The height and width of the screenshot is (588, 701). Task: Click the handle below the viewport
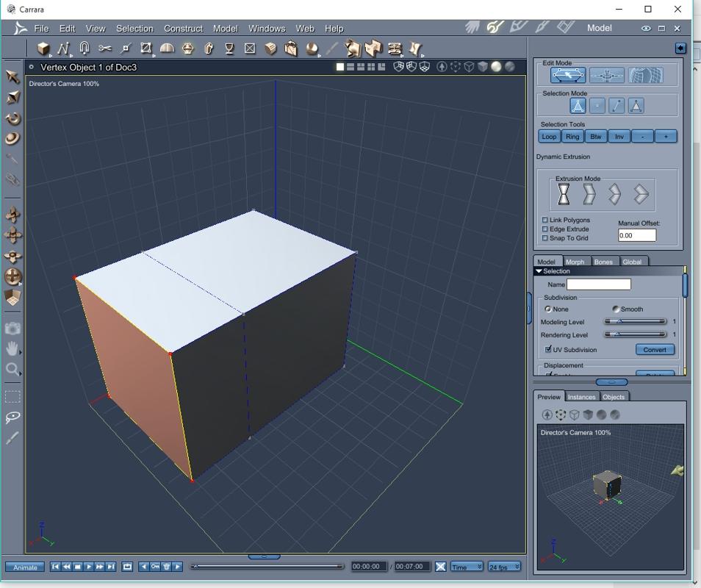(x=264, y=556)
